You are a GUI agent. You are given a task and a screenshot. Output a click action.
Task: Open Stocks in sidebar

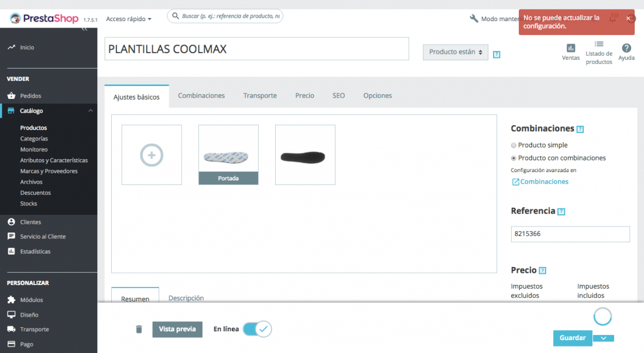(28, 203)
